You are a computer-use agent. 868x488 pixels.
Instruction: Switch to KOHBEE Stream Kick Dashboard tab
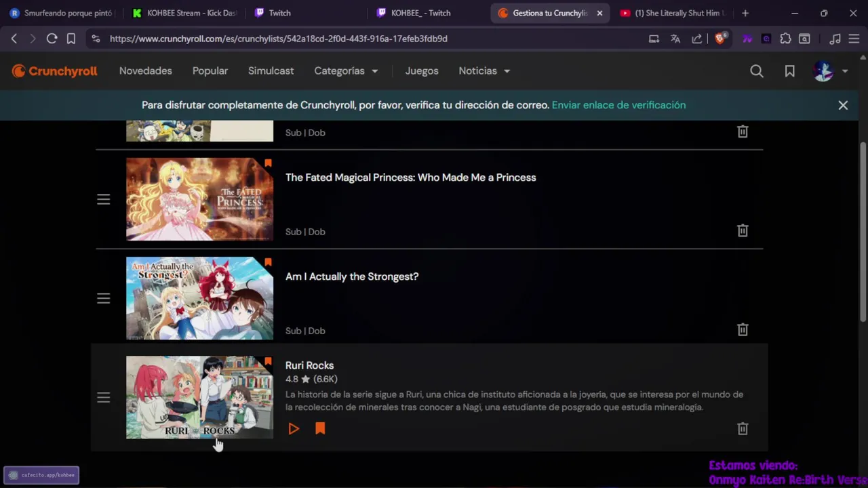click(184, 13)
